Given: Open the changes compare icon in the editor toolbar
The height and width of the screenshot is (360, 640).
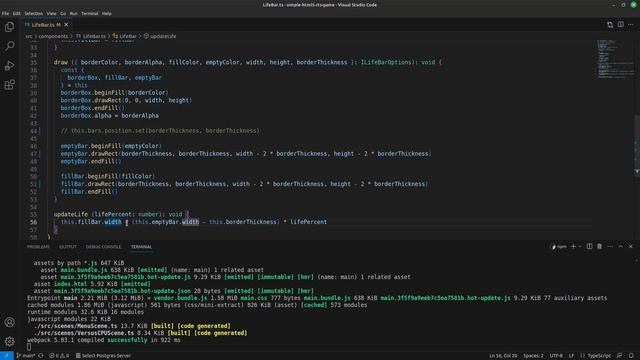Looking at the screenshot, I should 610,25.
